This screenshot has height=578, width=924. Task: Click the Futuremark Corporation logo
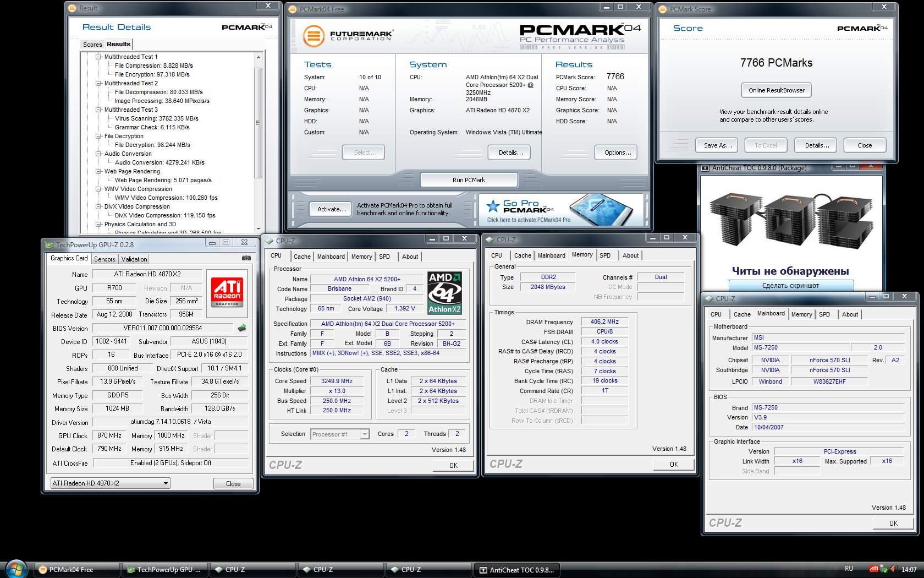pyautogui.click(x=348, y=36)
